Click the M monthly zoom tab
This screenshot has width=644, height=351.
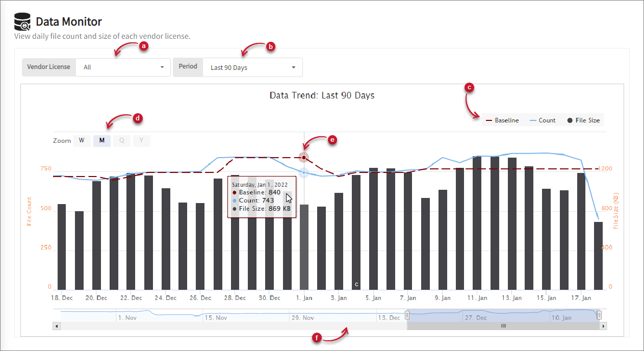tap(101, 141)
